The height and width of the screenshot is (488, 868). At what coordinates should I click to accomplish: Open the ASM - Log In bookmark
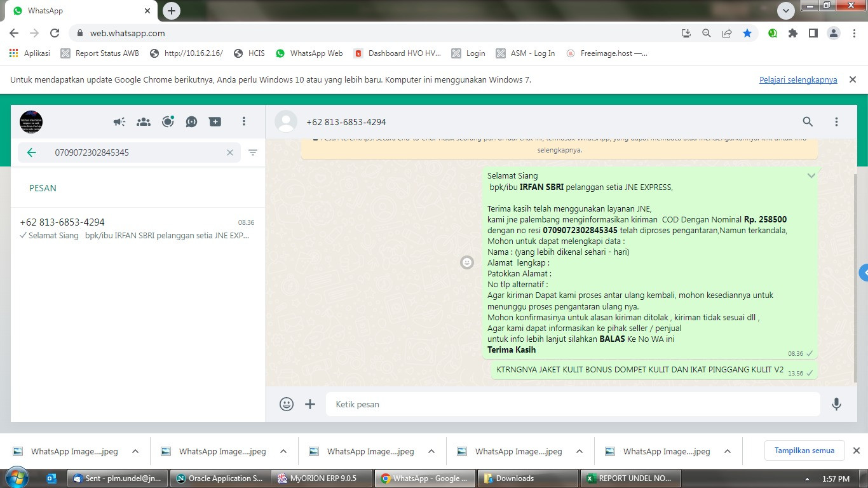[526, 53]
